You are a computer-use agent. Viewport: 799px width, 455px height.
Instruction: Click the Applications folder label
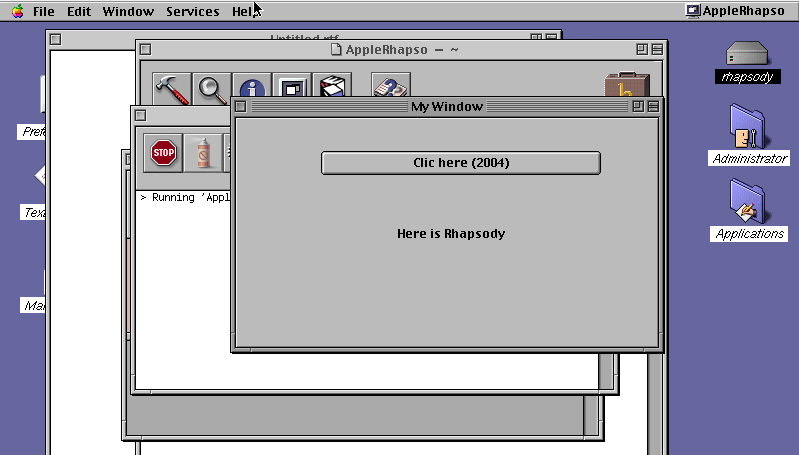(x=750, y=234)
